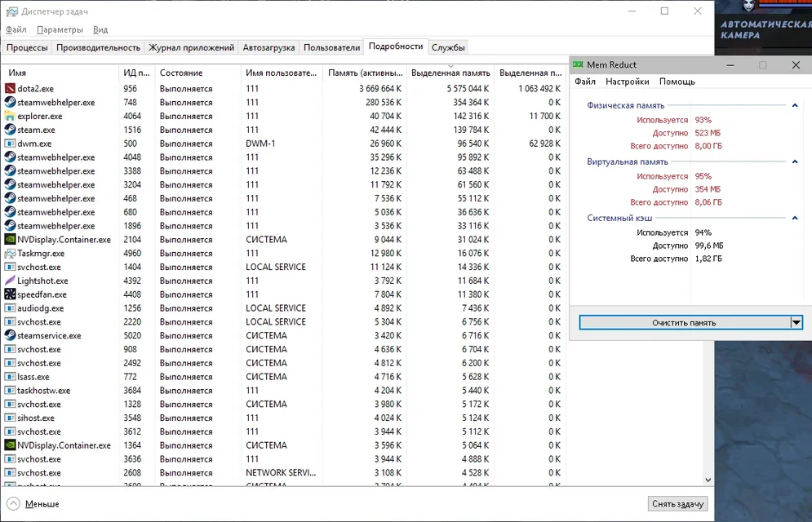This screenshot has width=812, height=522.
Task: Sort by the ИД п... column header
Action: [137, 73]
